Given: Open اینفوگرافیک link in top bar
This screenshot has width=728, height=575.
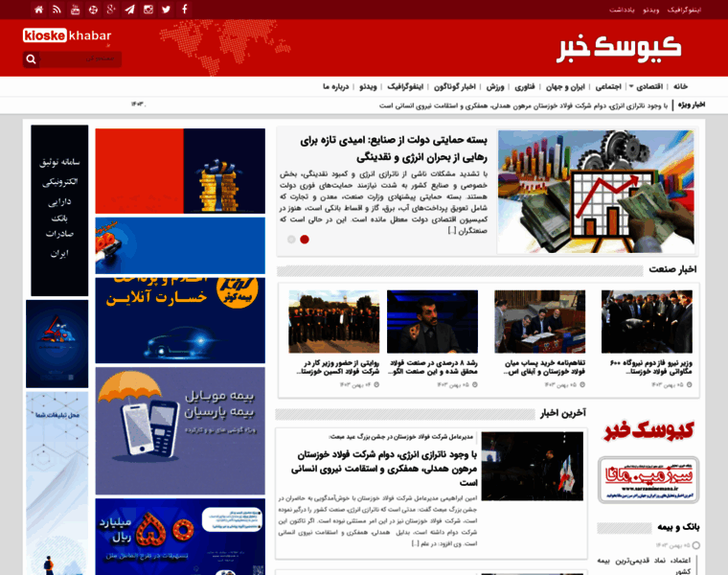Looking at the screenshot, I should 684,10.
